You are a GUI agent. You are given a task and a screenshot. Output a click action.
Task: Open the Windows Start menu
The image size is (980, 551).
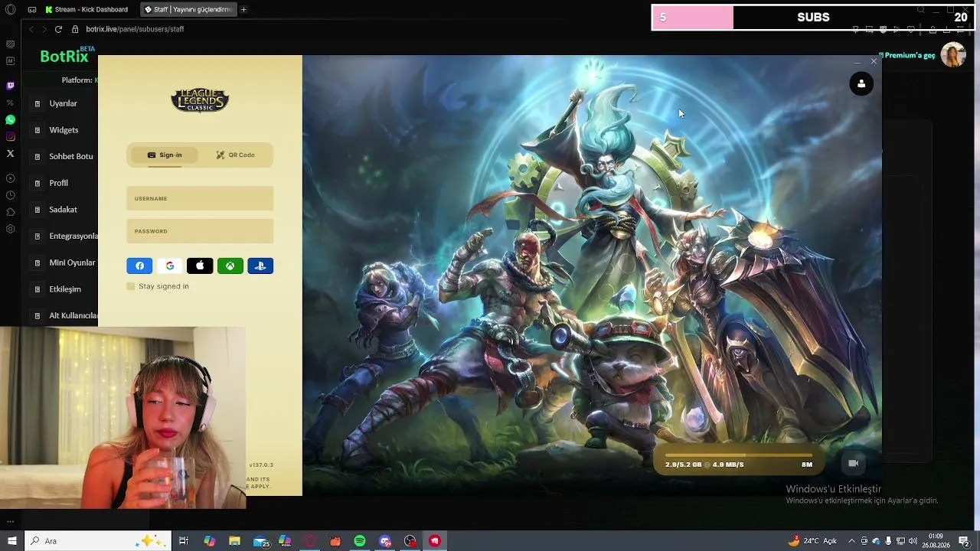pyautogui.click(x=11, y=541)
